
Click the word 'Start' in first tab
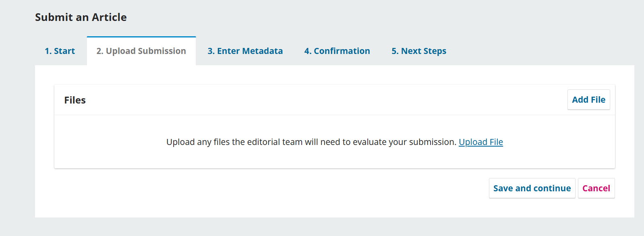click(x=64, y=51)
